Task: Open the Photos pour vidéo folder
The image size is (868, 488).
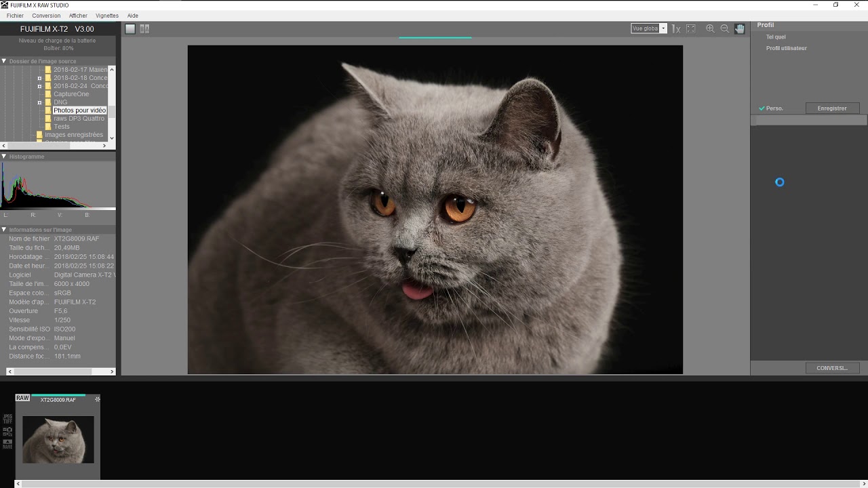Action: (x=79, y=110)
